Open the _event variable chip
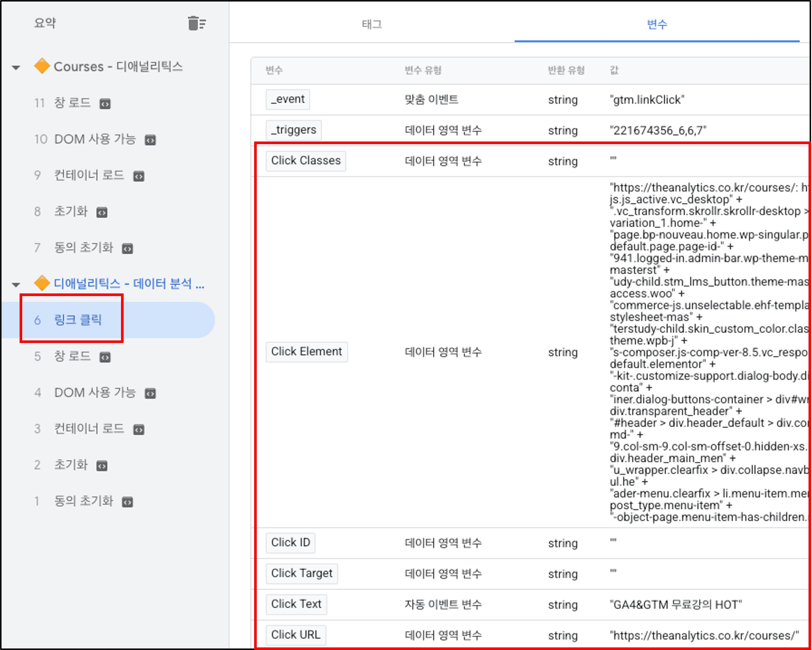The image size is (812, 650). [x=288, y=99]
